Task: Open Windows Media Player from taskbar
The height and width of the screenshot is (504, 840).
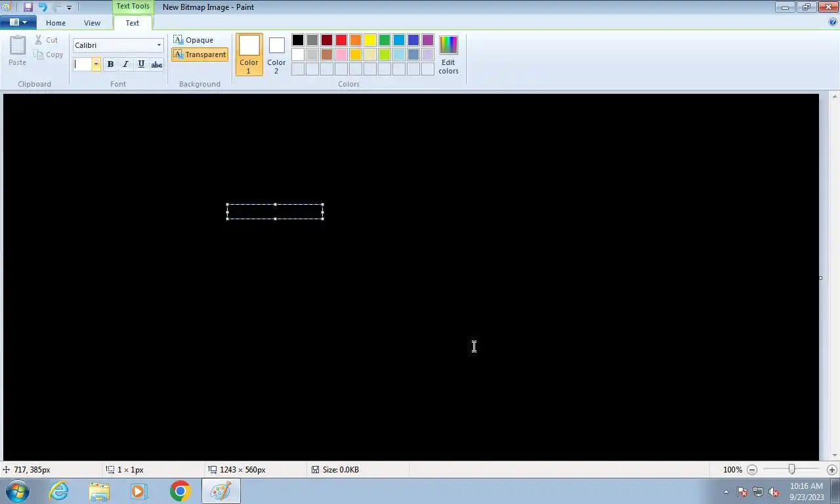Action: (x=139, y=491)
